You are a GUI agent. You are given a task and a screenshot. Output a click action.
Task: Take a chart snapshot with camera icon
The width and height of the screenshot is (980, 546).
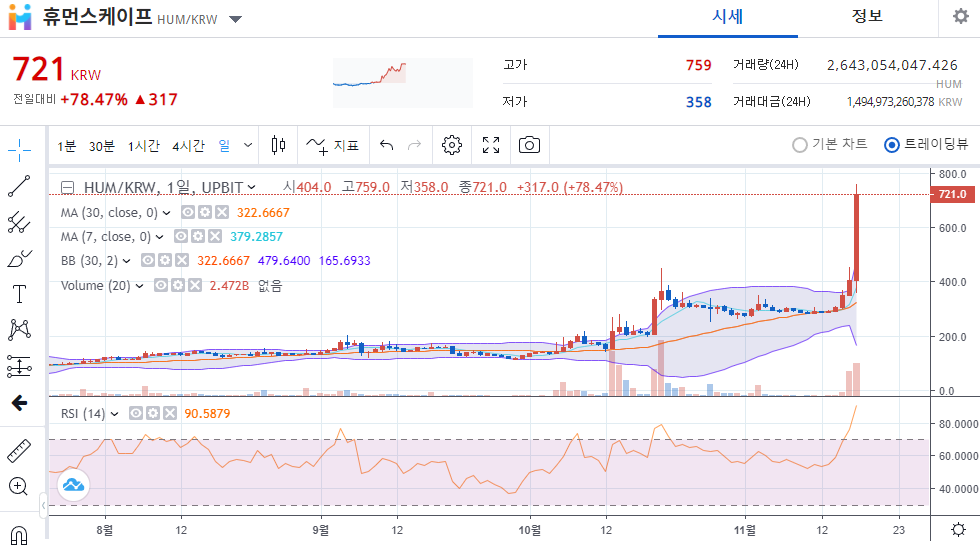click(529, 146)
